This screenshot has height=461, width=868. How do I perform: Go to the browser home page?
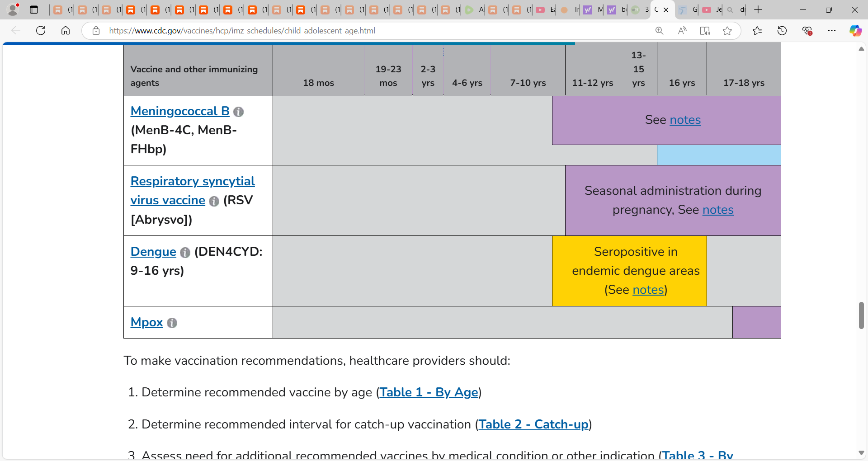66,30
